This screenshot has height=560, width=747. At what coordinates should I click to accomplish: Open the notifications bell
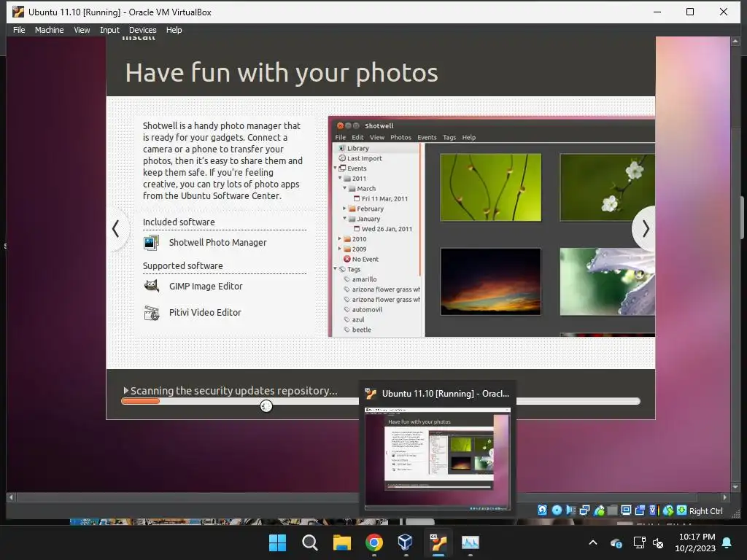727,542
